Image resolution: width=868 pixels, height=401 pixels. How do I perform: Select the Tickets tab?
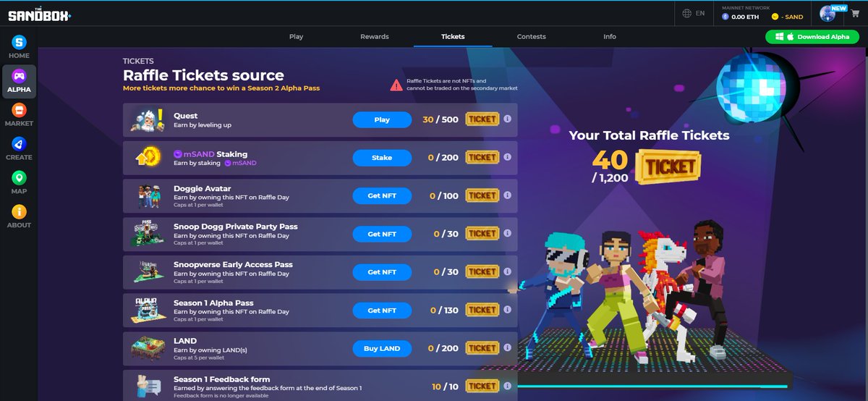click(453, 36)
